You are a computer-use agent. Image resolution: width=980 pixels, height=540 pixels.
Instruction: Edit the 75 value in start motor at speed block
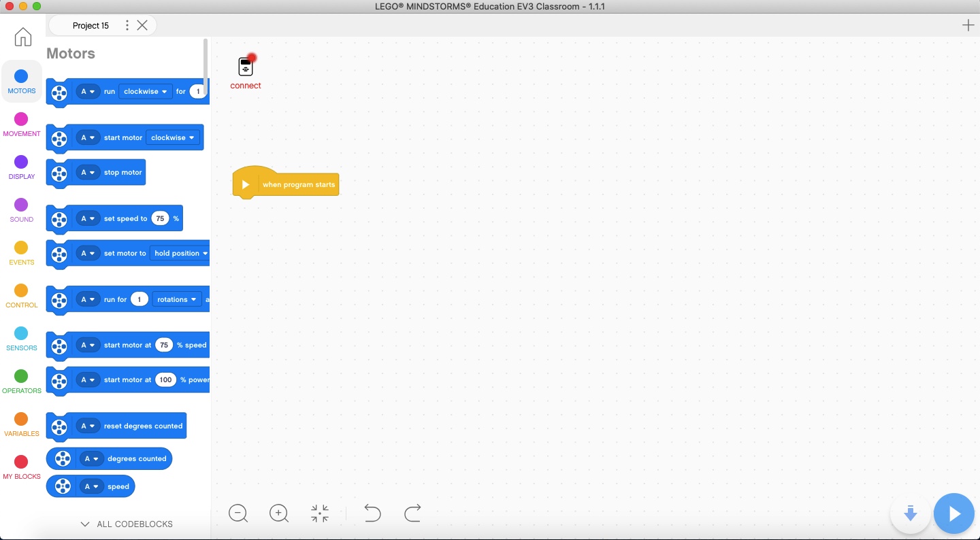point(164,345)
